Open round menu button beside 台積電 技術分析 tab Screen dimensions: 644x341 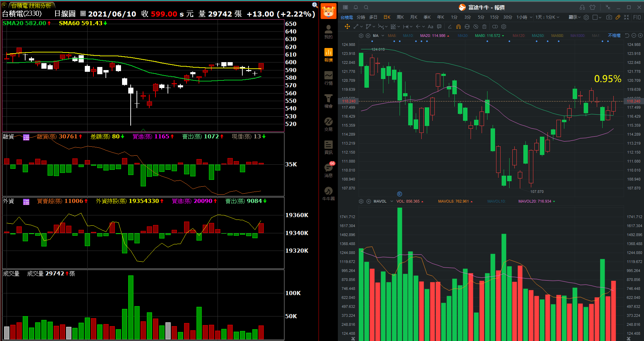pos(4,5)
